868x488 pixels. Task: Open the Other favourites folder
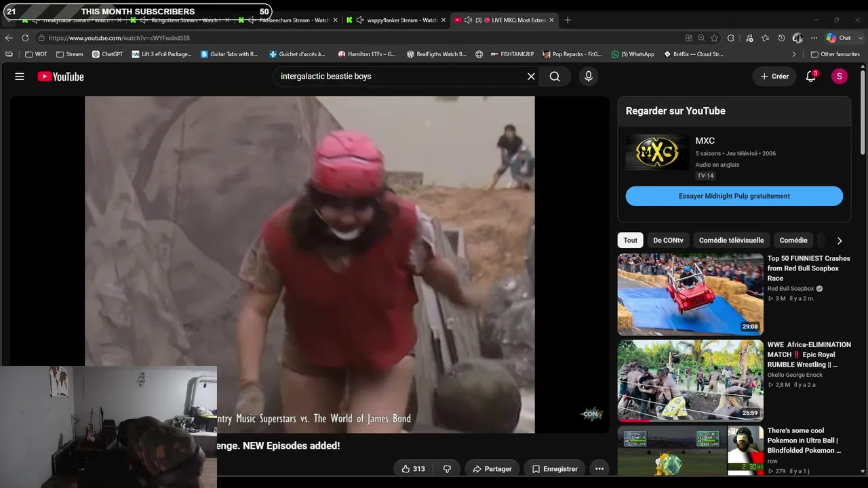point(835,54)
